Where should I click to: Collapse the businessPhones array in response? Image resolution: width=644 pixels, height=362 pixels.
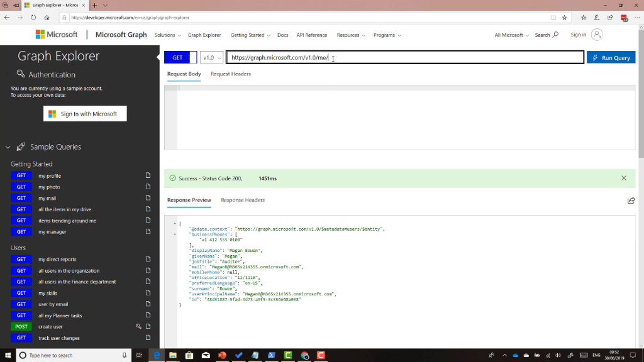175,234
